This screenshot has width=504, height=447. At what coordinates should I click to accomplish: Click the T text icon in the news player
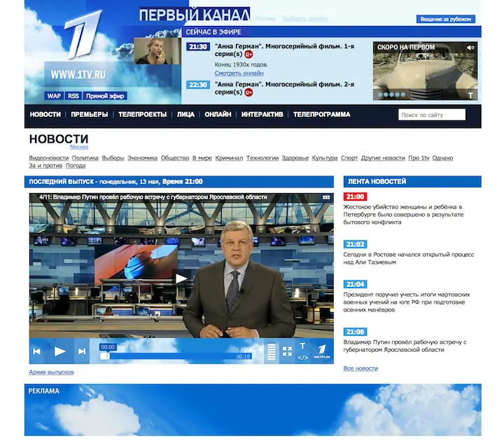coord(302,346)
